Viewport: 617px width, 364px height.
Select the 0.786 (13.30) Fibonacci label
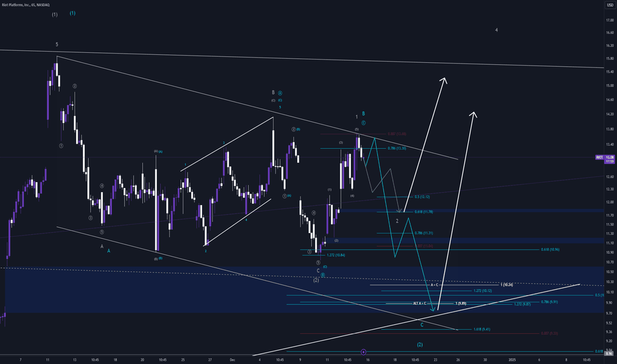pos(397,148)
